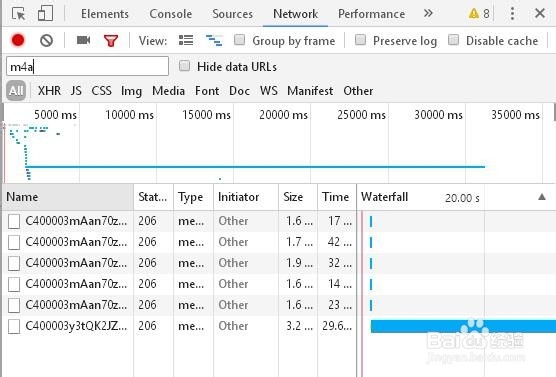
Task: Switch to large request rows view
Action: (186, 40)
